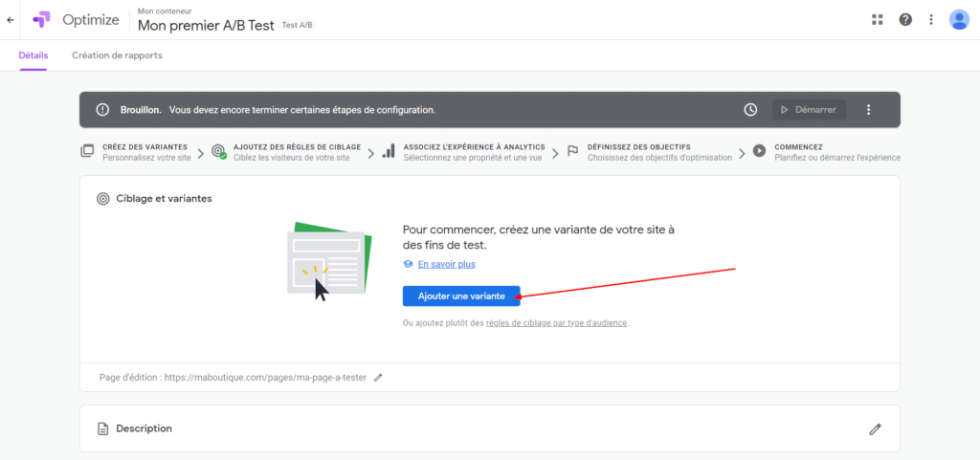Click the back arrow to leave experiment
The width and height of the screenshot is (980, 460).
11,20
